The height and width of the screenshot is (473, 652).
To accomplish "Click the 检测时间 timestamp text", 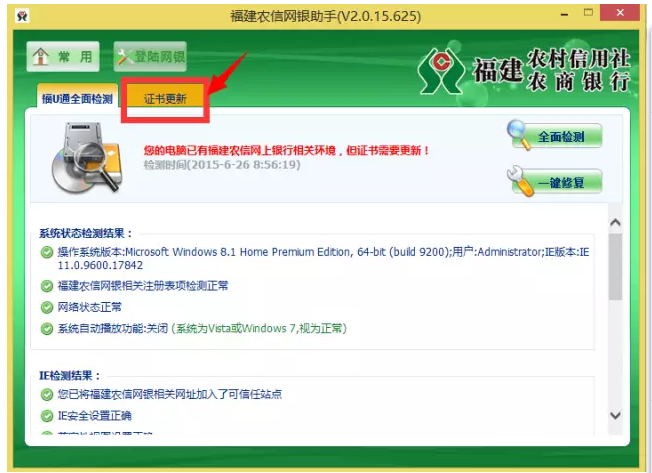I will (222, 165).
